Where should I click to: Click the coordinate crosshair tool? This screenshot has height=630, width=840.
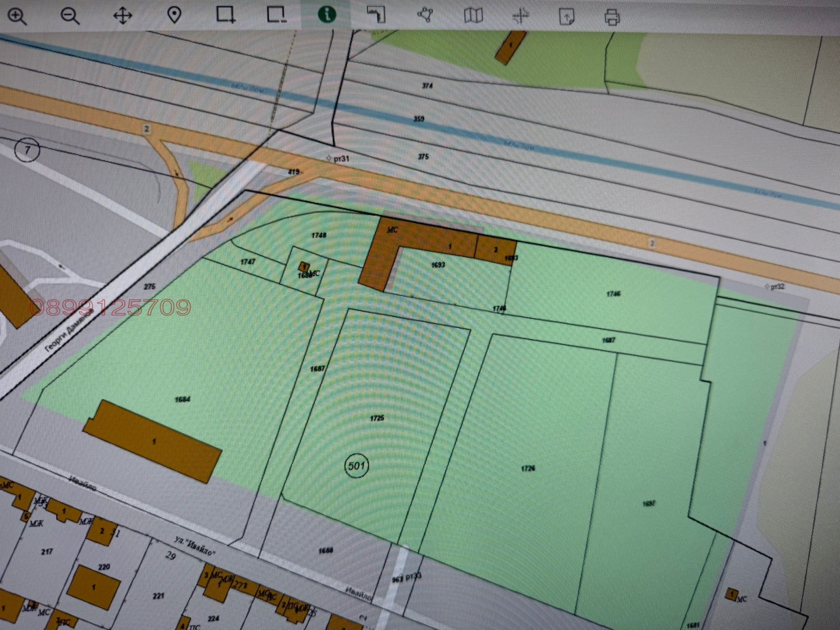(520, 16)
